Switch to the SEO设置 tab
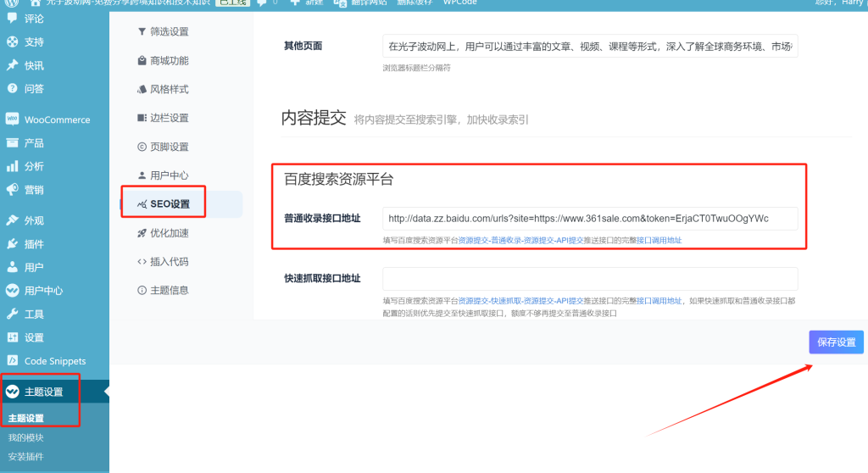This screenshot has width=868, height=473. (x=181, y=203)
